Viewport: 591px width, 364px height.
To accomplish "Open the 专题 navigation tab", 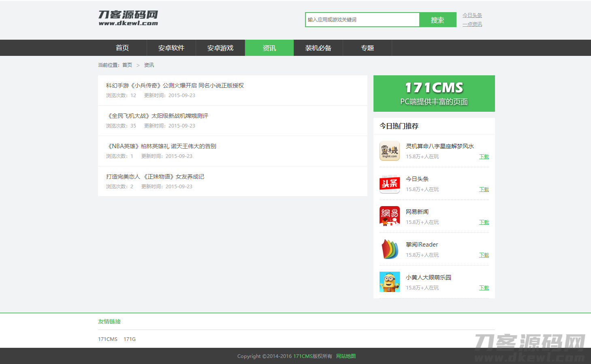I will [x=367, y=48].
